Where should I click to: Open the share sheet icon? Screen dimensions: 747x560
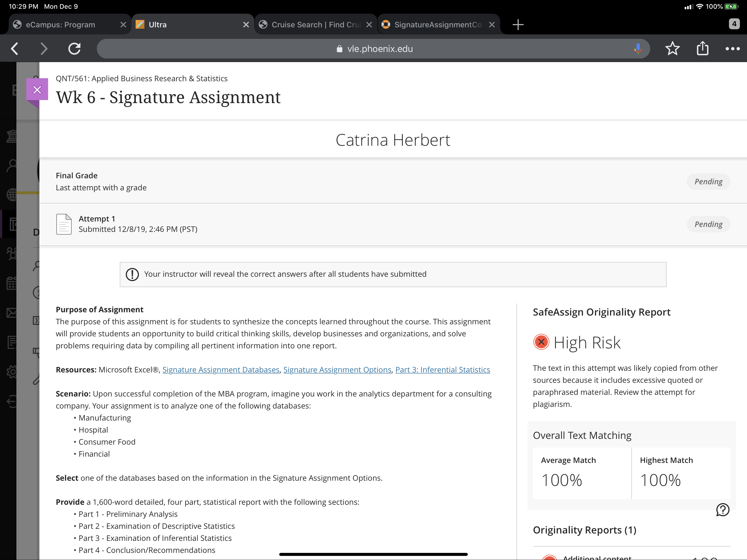[x=702, y=48]
